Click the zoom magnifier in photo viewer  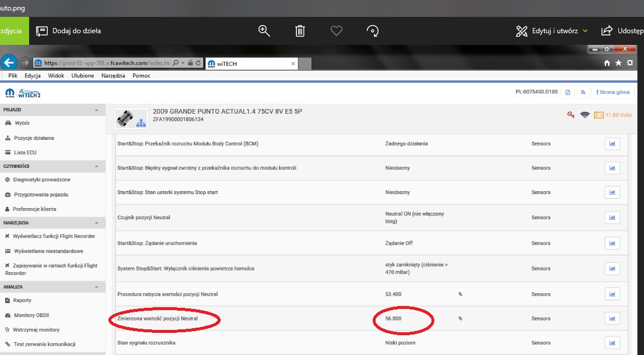[264, 31]
